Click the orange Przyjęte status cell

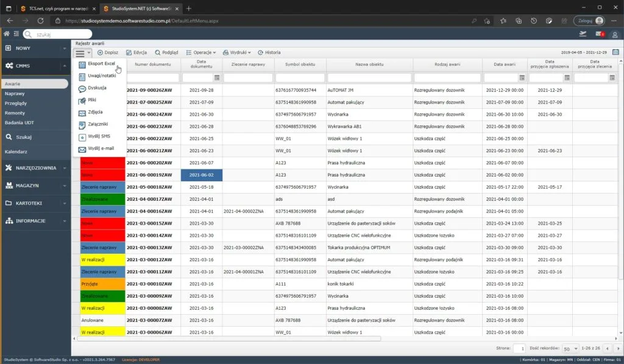102,284
